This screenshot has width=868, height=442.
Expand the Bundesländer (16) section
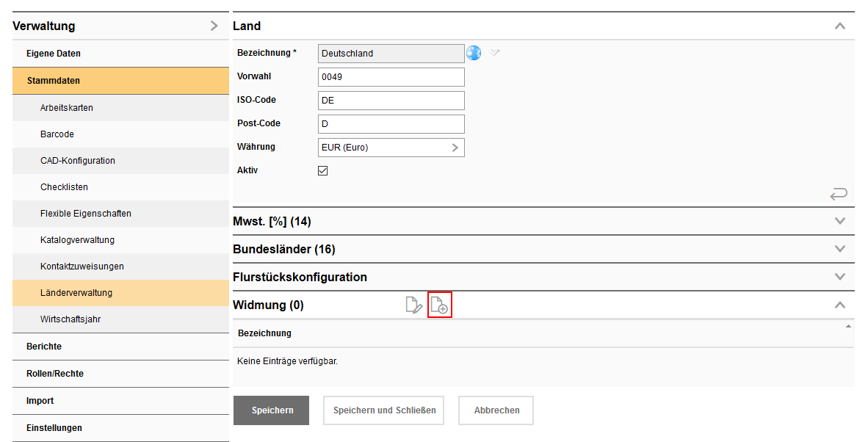[x=840, y=249]
